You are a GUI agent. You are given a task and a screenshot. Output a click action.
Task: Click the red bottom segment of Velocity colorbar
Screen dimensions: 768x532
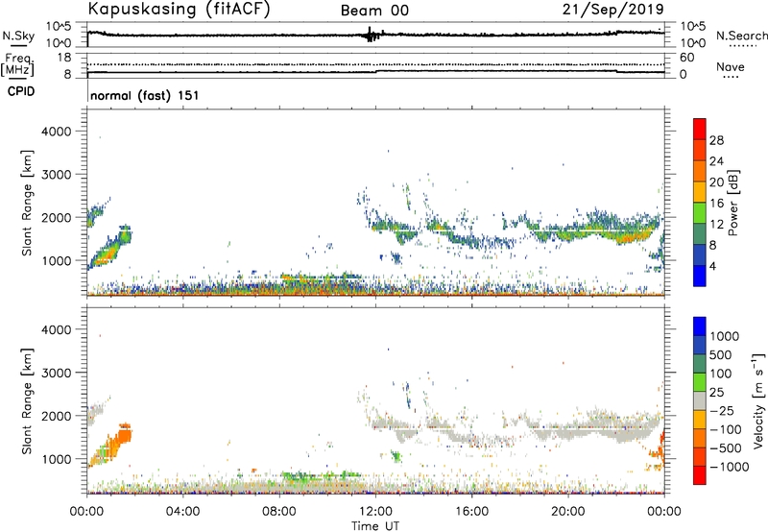[700, 475]
